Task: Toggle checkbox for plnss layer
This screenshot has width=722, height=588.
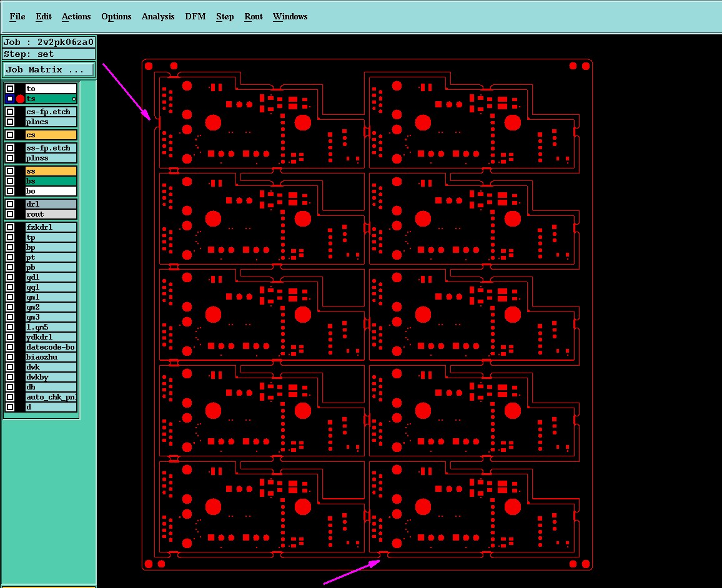Action: pyautogui.click(x=10, y=158)
